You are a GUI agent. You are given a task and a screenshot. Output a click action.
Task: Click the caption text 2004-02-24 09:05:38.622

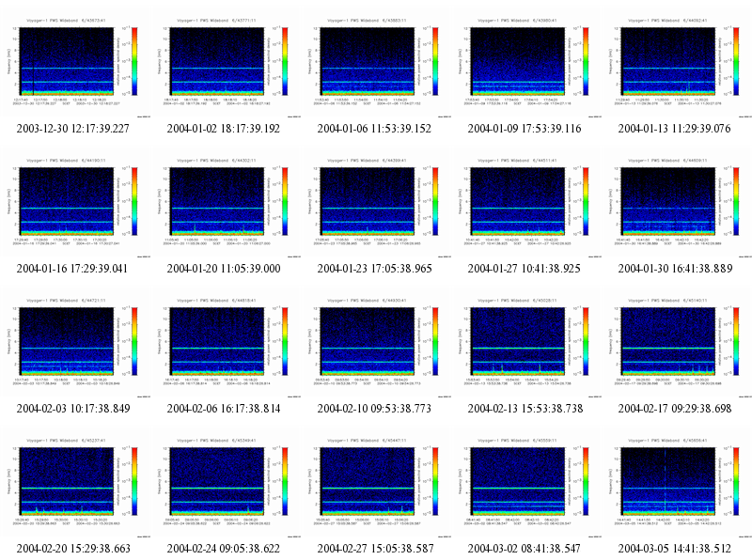click(x=224, y=549)
